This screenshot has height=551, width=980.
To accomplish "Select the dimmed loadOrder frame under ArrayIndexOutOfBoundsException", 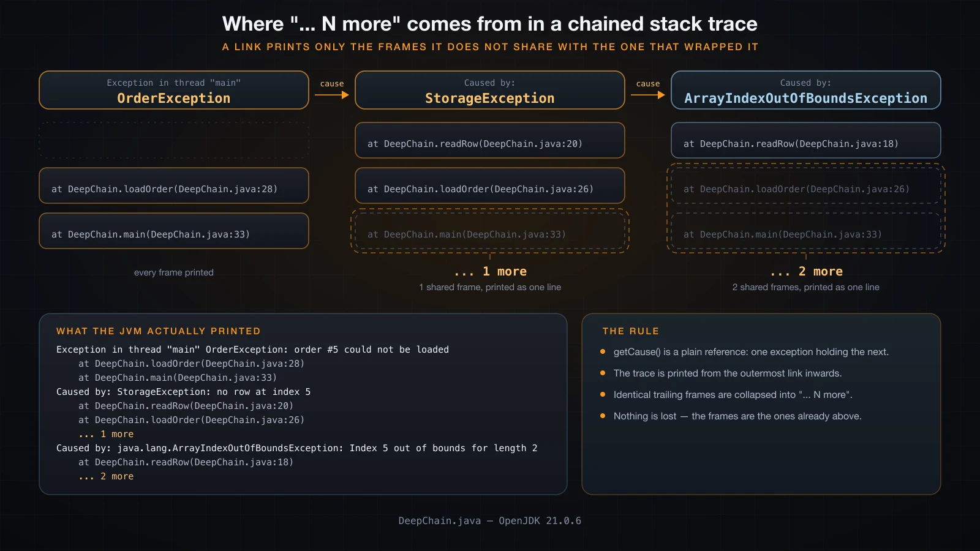I will (806, 186).
